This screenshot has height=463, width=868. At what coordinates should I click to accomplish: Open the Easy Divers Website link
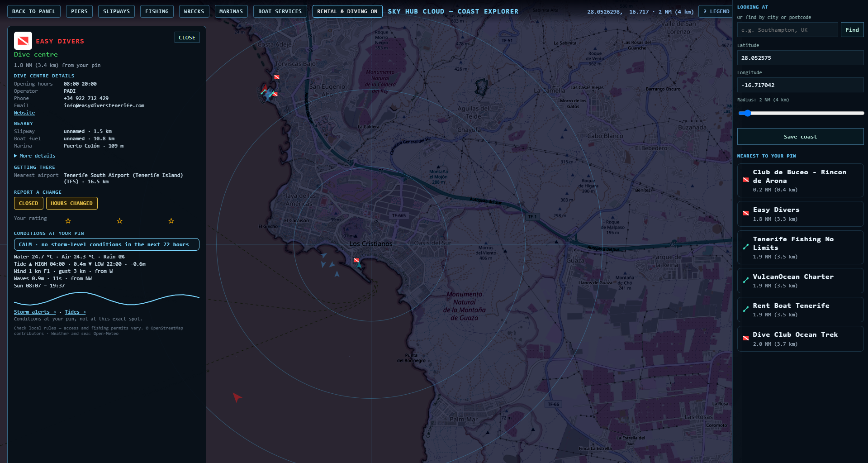click(24, 113)
